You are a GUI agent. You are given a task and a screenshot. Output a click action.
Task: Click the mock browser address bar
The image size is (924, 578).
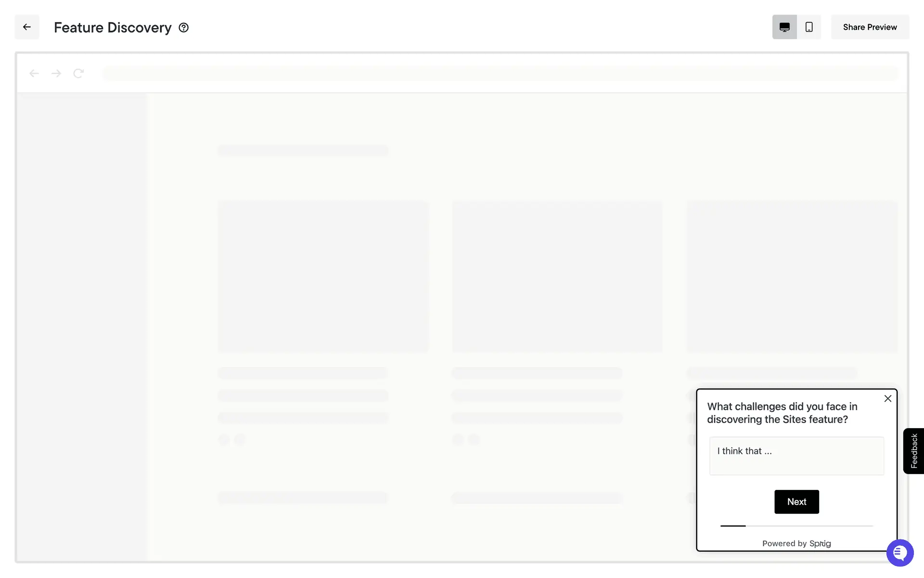pos(500,73)
